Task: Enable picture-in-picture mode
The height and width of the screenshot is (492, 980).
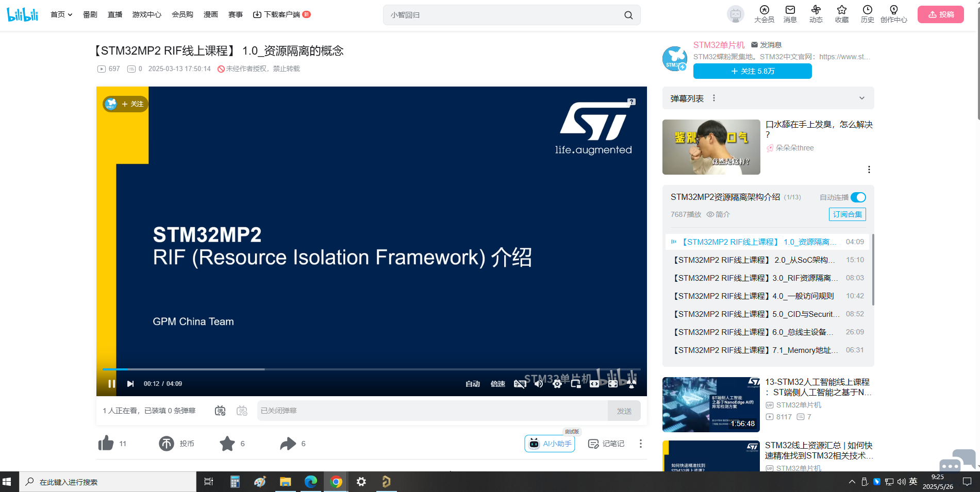Action: [576, 384]
